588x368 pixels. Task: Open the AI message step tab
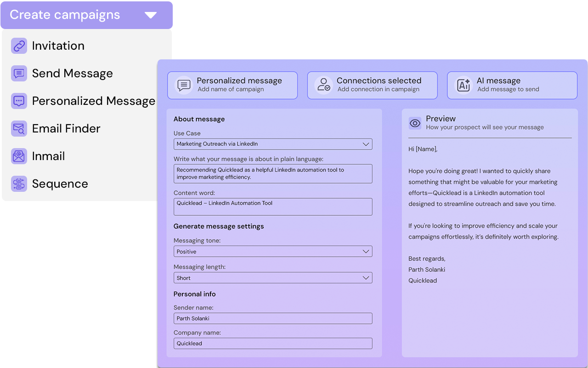(512, 85)
